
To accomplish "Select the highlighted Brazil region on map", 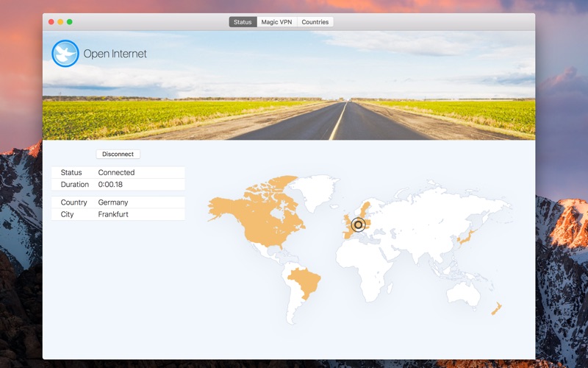I will [304, 283].
